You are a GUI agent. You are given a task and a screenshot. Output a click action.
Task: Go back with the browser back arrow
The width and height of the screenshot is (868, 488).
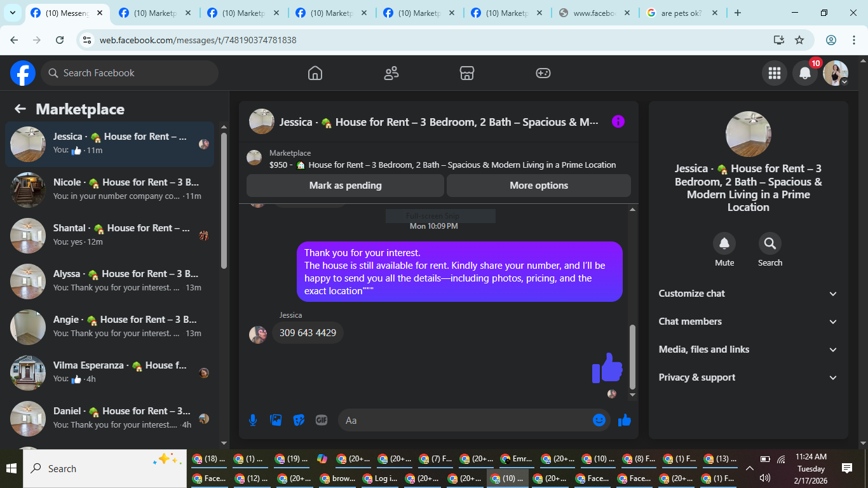point(15,40)
